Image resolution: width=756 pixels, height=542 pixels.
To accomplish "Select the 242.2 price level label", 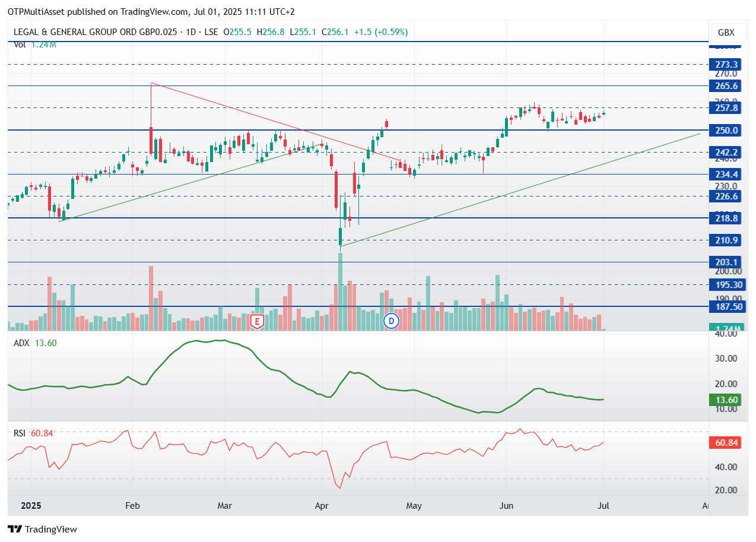I will coord(726,152).
